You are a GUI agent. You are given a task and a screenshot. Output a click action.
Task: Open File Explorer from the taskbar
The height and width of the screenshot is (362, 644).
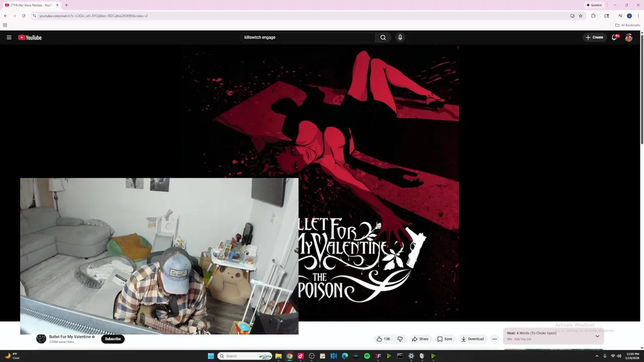[278, 356]
